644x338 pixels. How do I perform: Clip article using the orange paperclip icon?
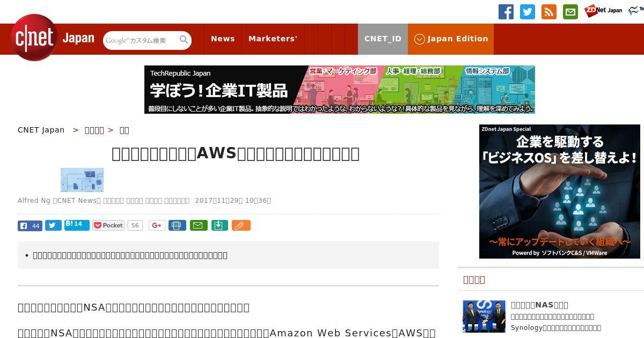tap(241, 225)
